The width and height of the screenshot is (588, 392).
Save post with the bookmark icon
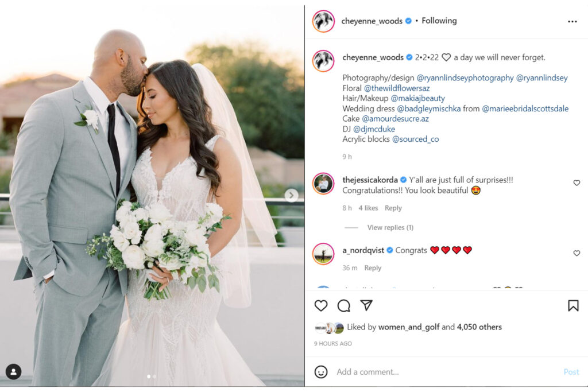coord(573,305)
